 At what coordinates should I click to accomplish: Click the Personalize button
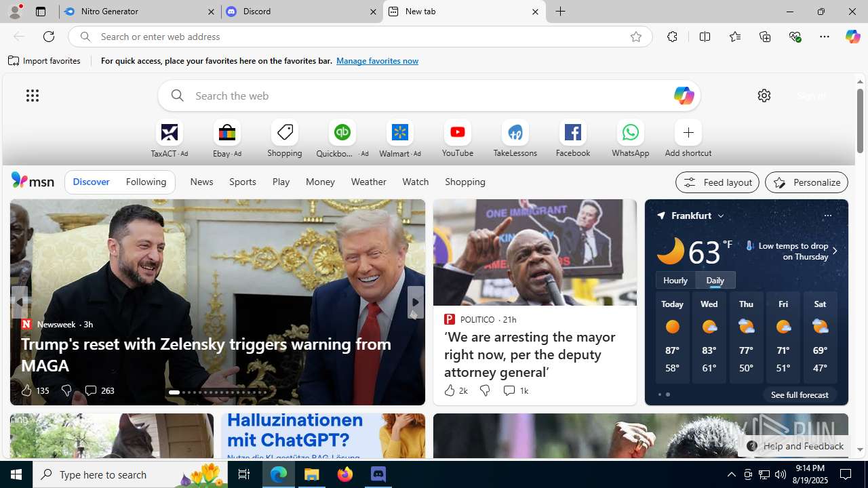[806, 182]
